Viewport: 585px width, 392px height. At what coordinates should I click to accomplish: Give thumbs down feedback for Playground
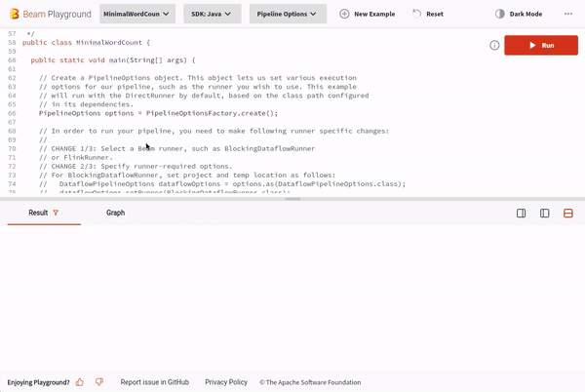pos(99,382)
